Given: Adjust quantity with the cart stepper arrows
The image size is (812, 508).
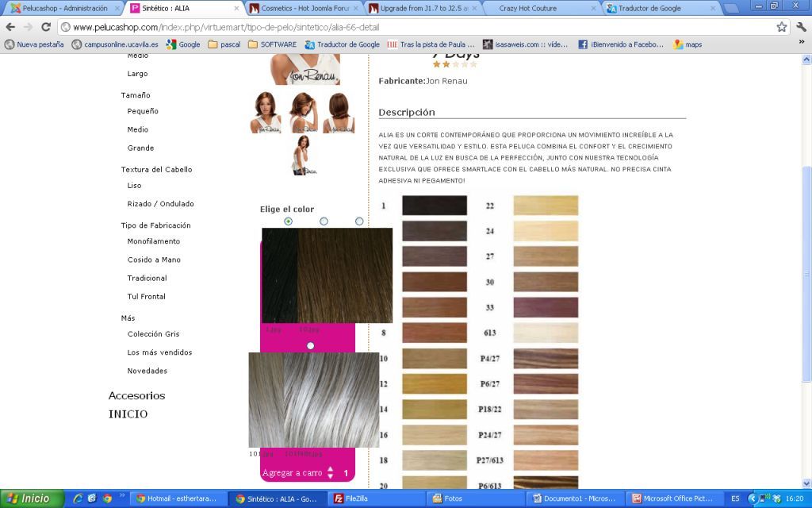Looking at the screenshot, I should click(x=331, y=473).
